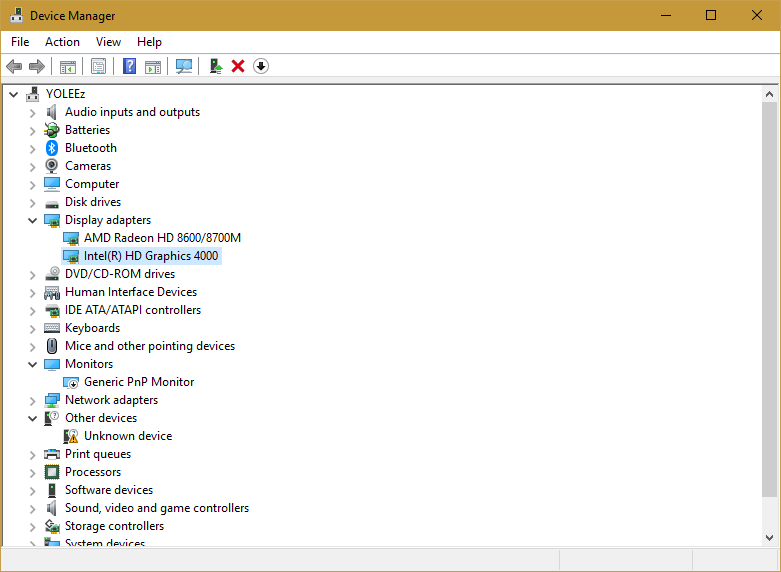781x572 pixels.
Task: Click the Generic PnP Monitor disabled icon
Action: 71,382
